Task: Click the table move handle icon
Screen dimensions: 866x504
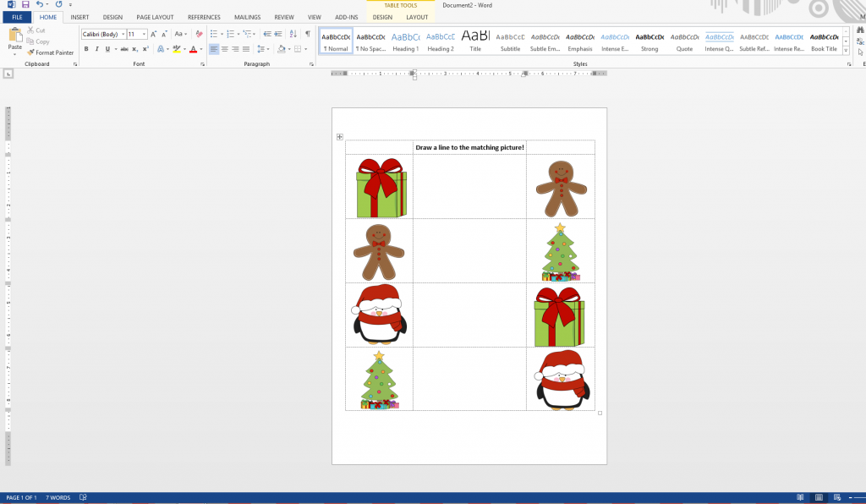Action: pyautogui.click(x=340, y=137)
